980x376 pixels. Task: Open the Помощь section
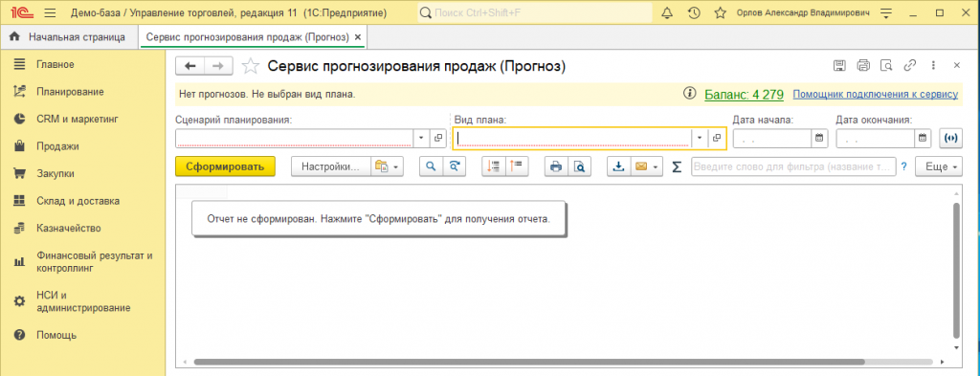(x=56, y=335)
